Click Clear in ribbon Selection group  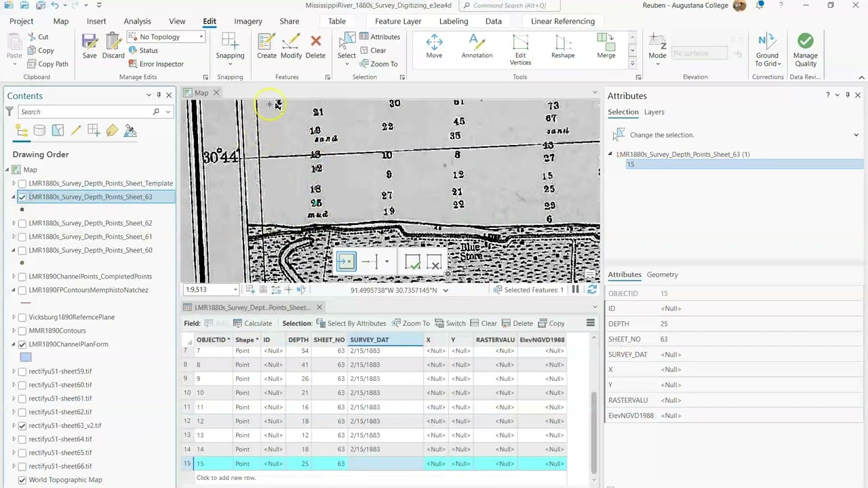(373, 50)
